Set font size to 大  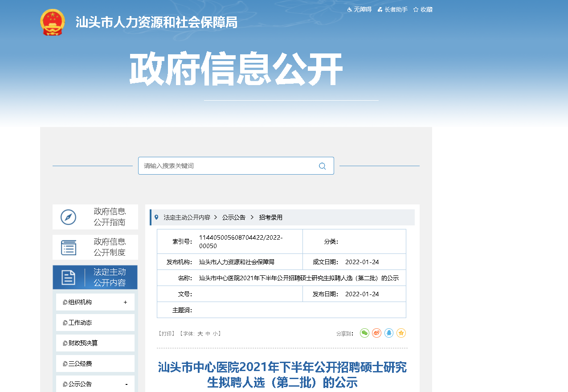pos(200,334)
